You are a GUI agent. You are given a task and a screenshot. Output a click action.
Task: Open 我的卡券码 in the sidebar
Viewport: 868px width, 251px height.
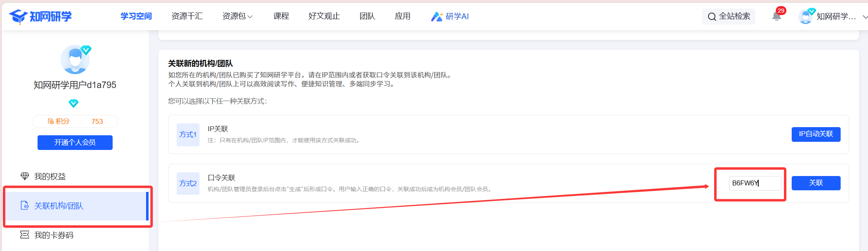(x=53, y=235)
